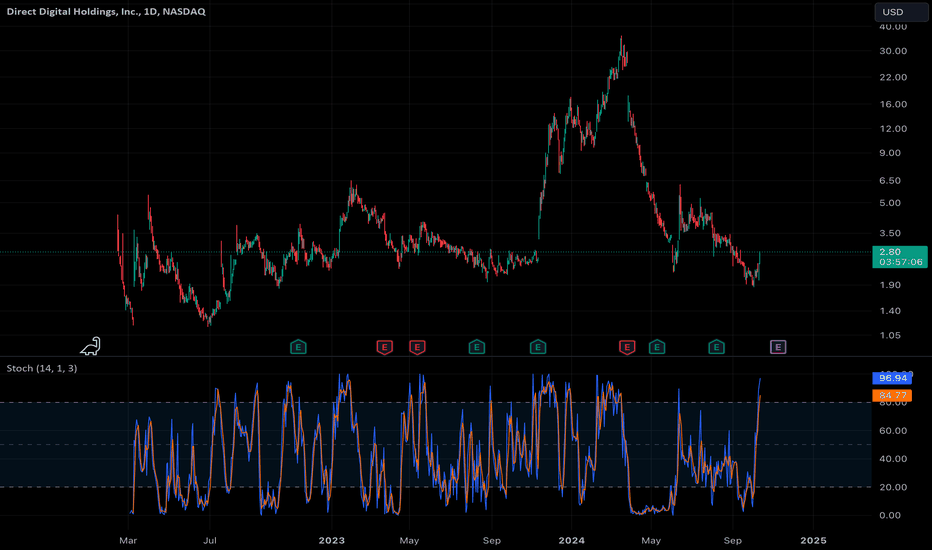
Task: Click the 1.90 price axis label
Action: 890,285
